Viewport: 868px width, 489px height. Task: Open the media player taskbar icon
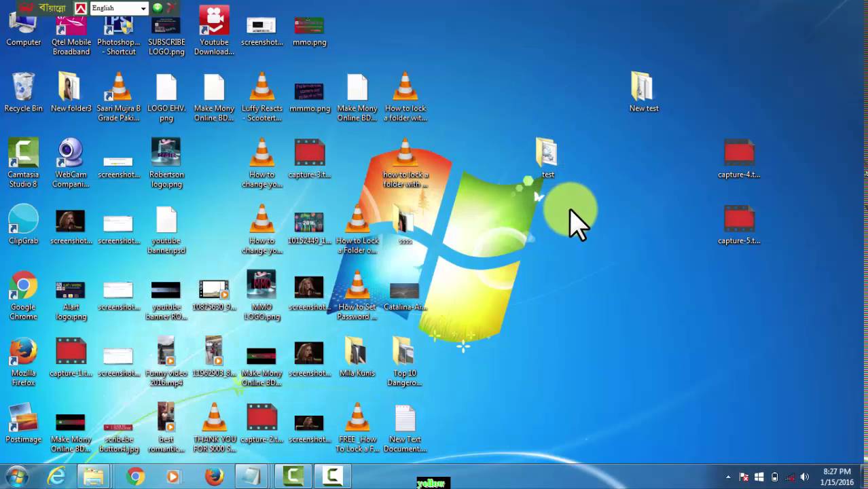(x=174, y=477)
